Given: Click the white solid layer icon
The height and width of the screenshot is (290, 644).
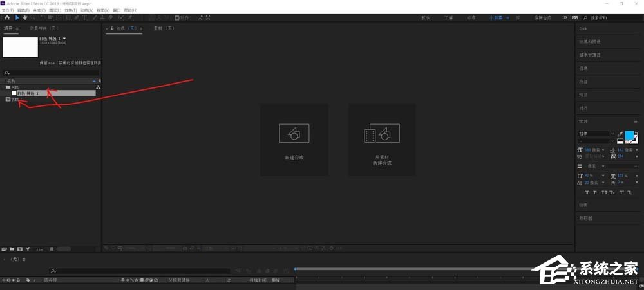Looking at the screenshot, I should [x=14, y=93].
